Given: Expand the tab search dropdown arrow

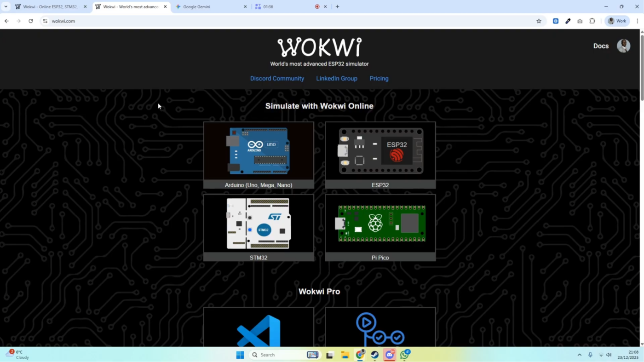Looking at the screenshot, I should point(6,7).
